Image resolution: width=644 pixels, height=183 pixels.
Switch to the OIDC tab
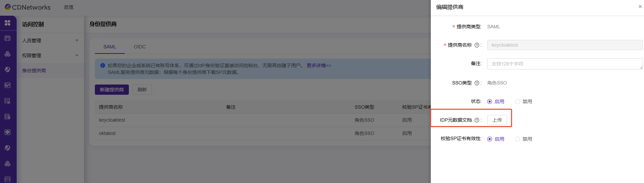(140, 47)
